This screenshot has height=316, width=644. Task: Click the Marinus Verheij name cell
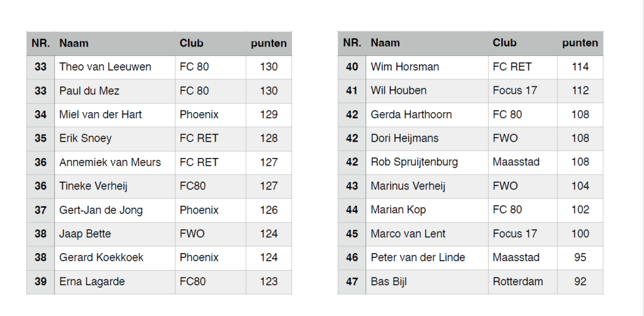click(x=427, y=186)
